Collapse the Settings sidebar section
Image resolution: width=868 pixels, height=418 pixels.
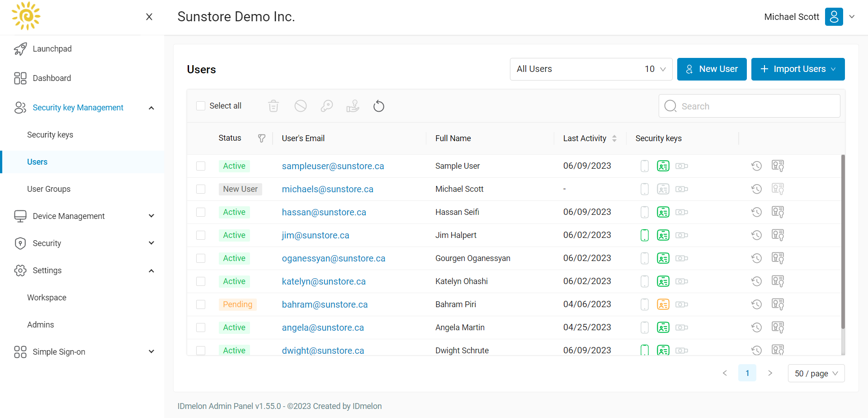click(x=151, y=271)
